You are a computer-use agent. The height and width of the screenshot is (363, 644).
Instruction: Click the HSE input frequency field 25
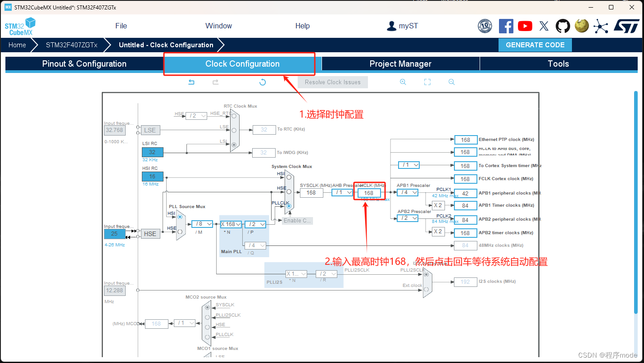(x=114, y=234)
